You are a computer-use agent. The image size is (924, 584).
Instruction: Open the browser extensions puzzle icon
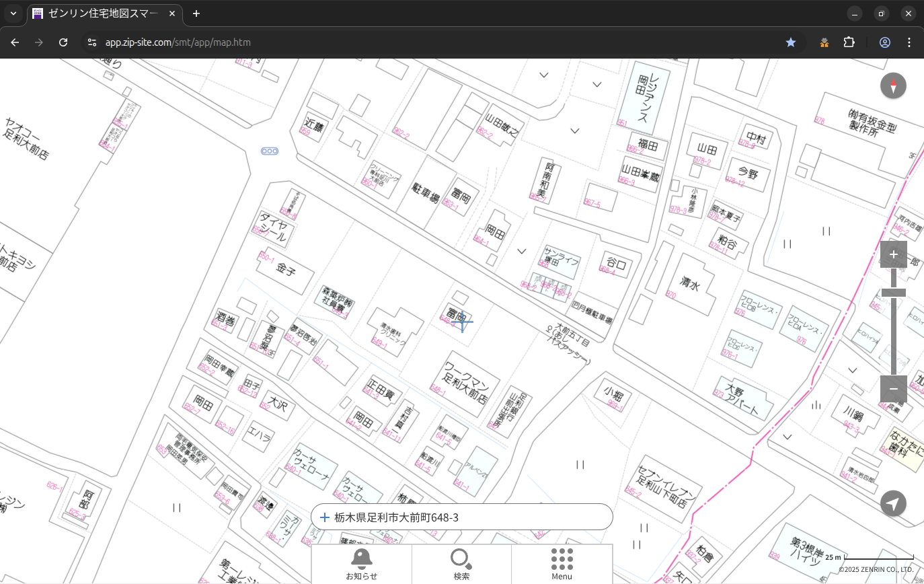click(849, 42)
